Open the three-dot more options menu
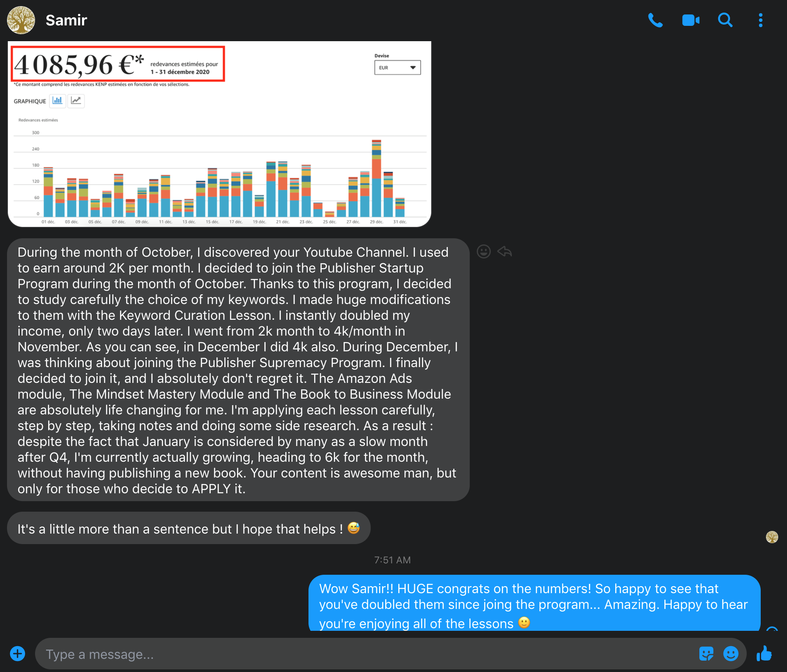Viewport: 787px width, 672px height. 761,20
